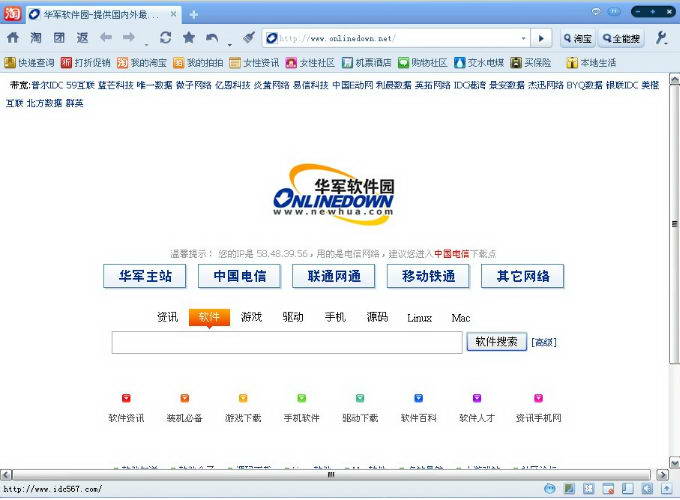Click the 返 rebate toolbar icon
The width and height of the screenshot is (680, 500).
pos(82,38)
